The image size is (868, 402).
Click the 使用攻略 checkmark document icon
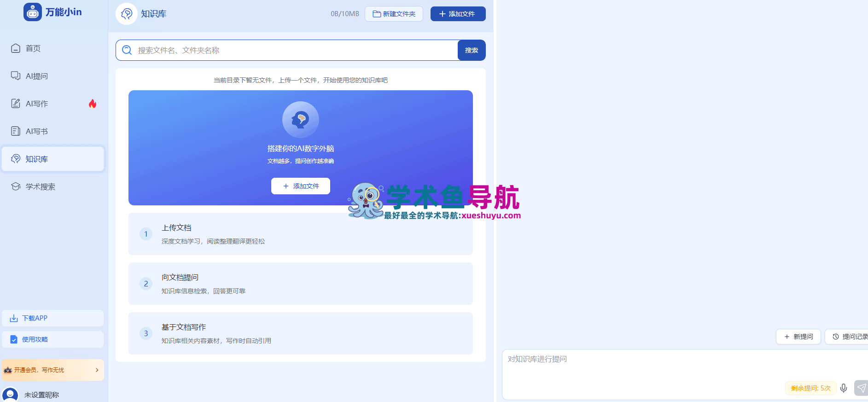(x=14, y=339)
